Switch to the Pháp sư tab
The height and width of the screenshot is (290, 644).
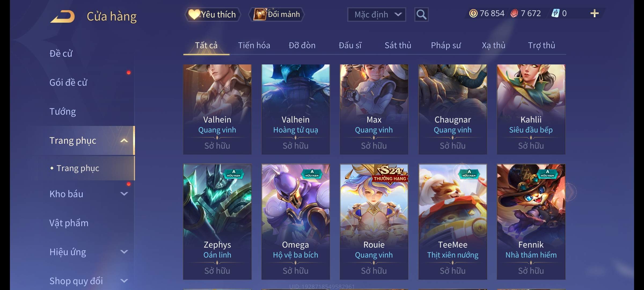click(446, 45)
